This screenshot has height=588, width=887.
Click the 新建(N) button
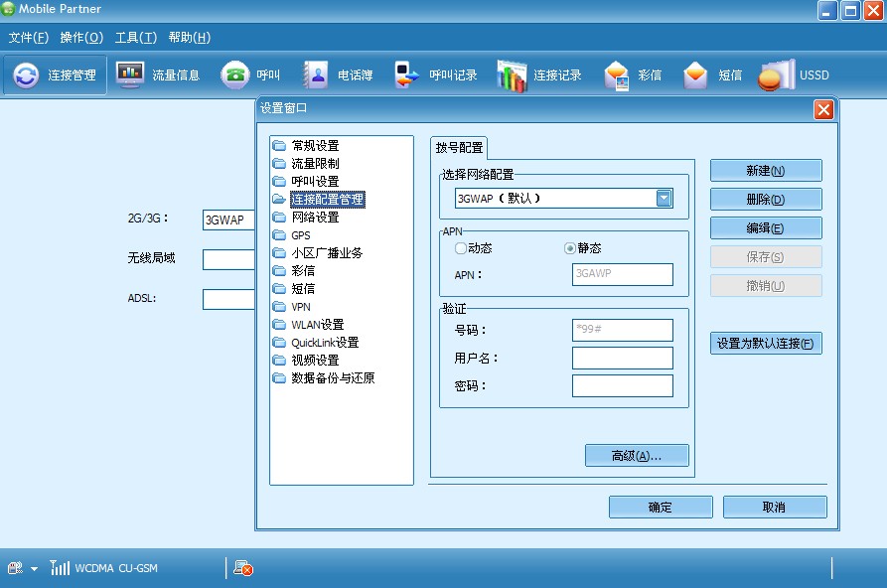(x=765, y=171)
